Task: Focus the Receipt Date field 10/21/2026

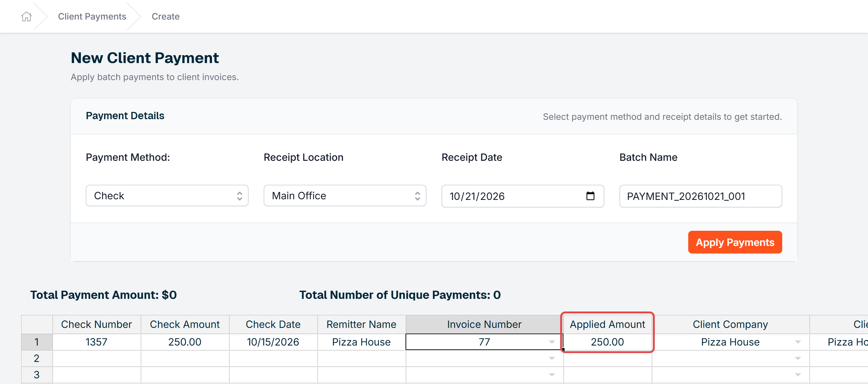Action: coord(523,196)
